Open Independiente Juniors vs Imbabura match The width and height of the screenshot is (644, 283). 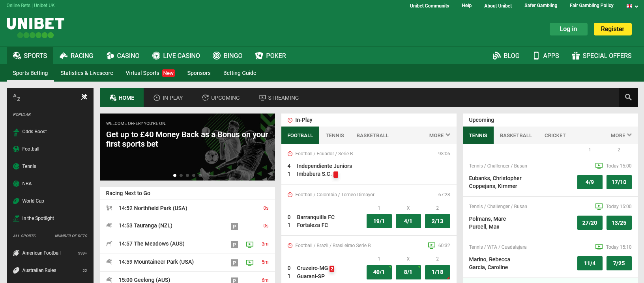click(369, 164)
